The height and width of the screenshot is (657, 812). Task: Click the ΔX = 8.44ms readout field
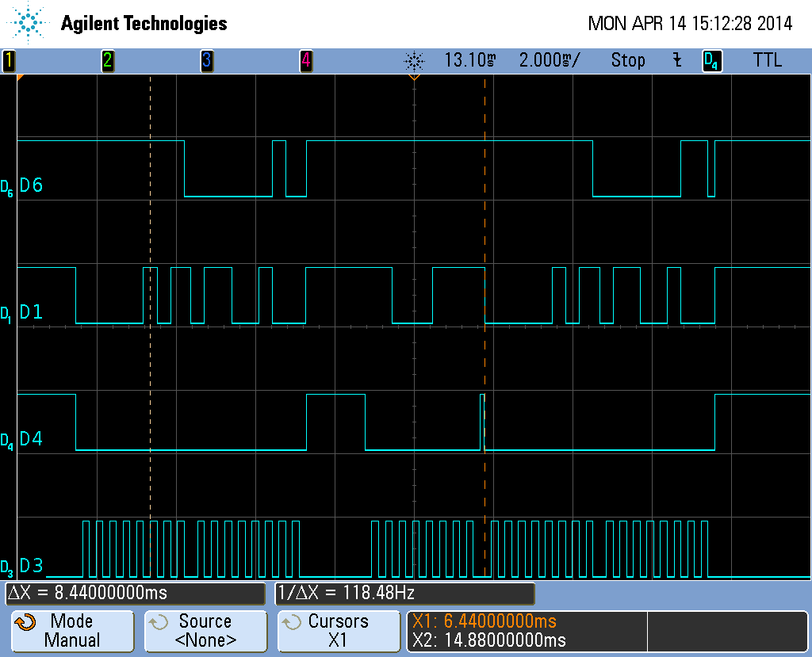(x=135, y=593)
